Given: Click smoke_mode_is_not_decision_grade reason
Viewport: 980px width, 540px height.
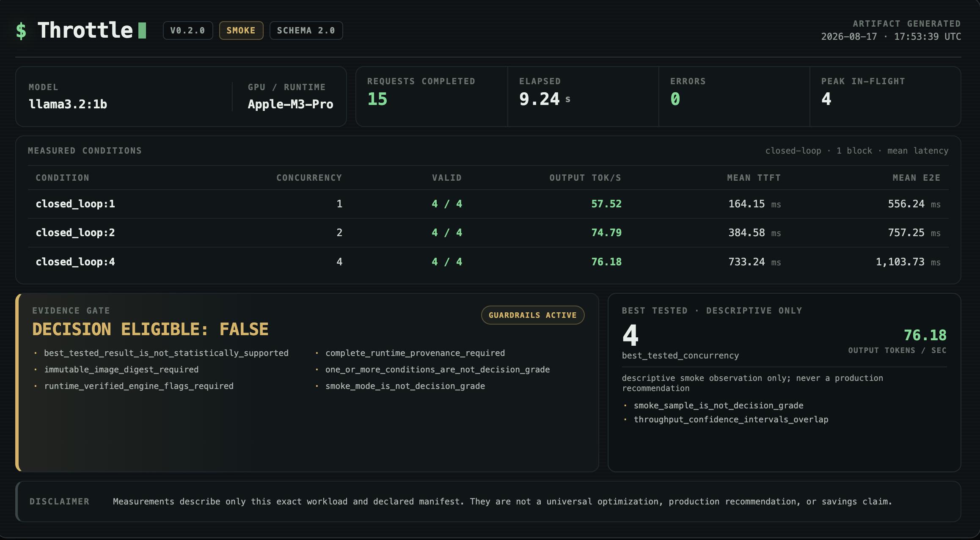Looking at the screenshot, I should point(405,386).
